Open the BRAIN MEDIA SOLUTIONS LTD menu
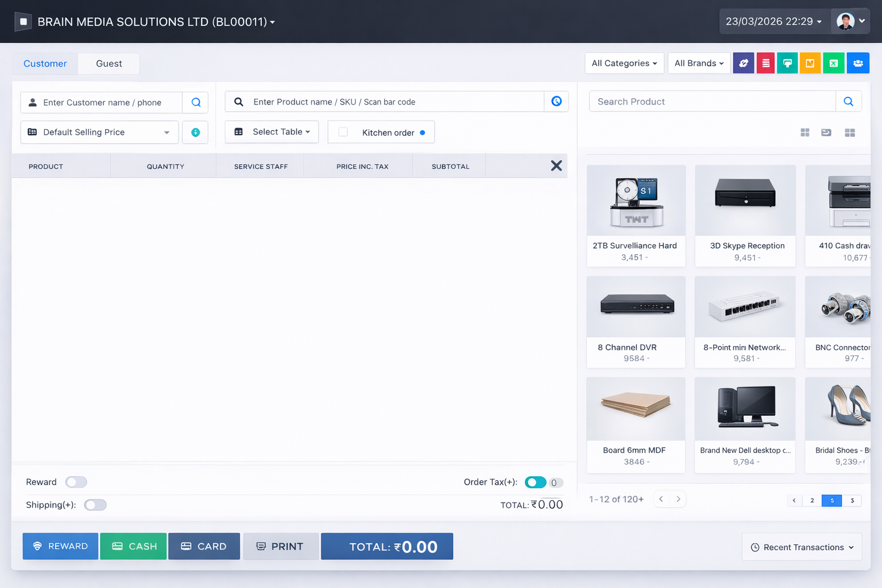 pyautogui.click(x=155, y=21)
